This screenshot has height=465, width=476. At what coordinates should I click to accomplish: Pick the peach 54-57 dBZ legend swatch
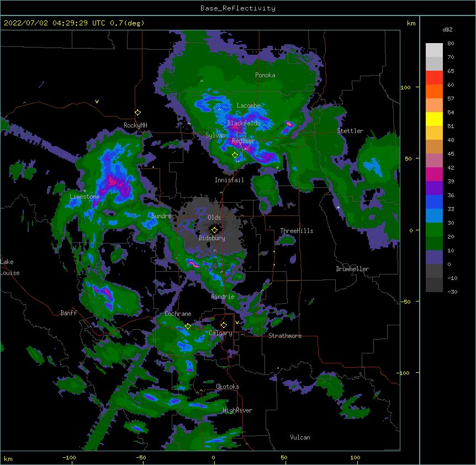coord(434,105)
